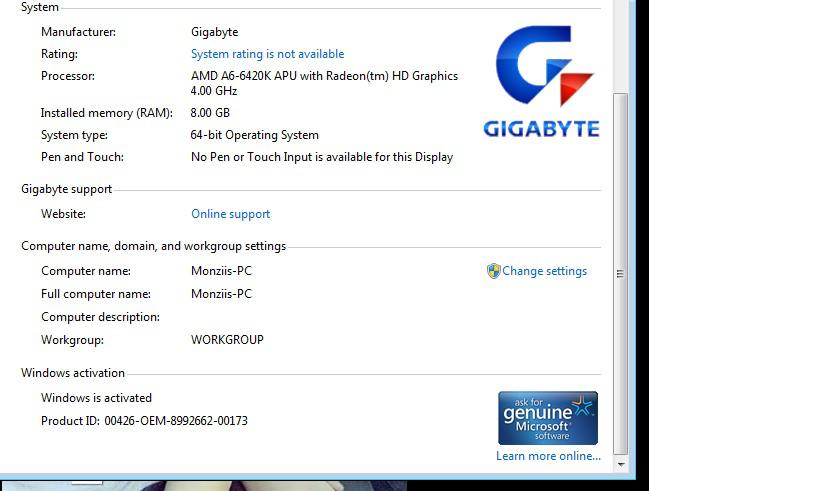The image size is (816, 491).
Task: Click the 'Windows activation' section heading
Action: tap(73, 373)
